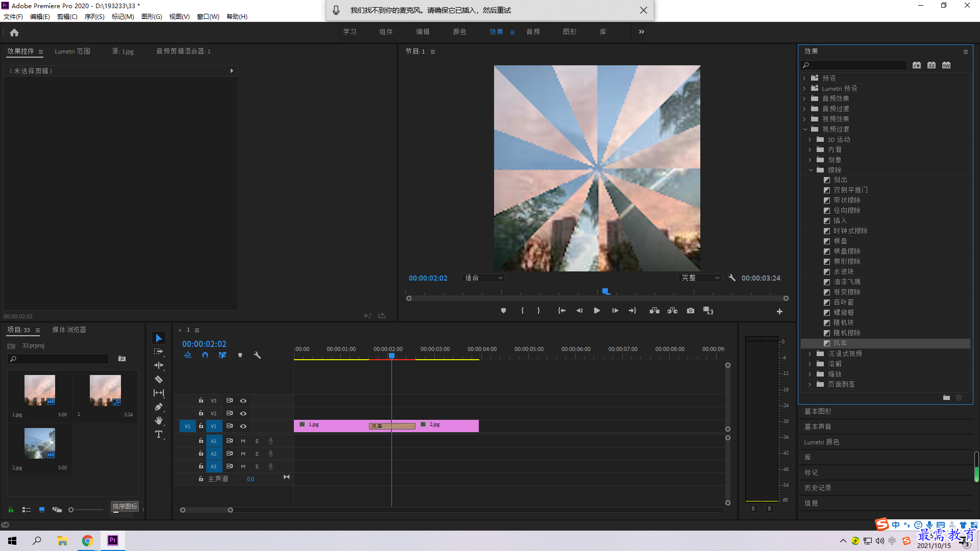This screenshot has height=551, width=980.
Task: Collapse the 擦除 folder
Action: (x=811, y=170)
